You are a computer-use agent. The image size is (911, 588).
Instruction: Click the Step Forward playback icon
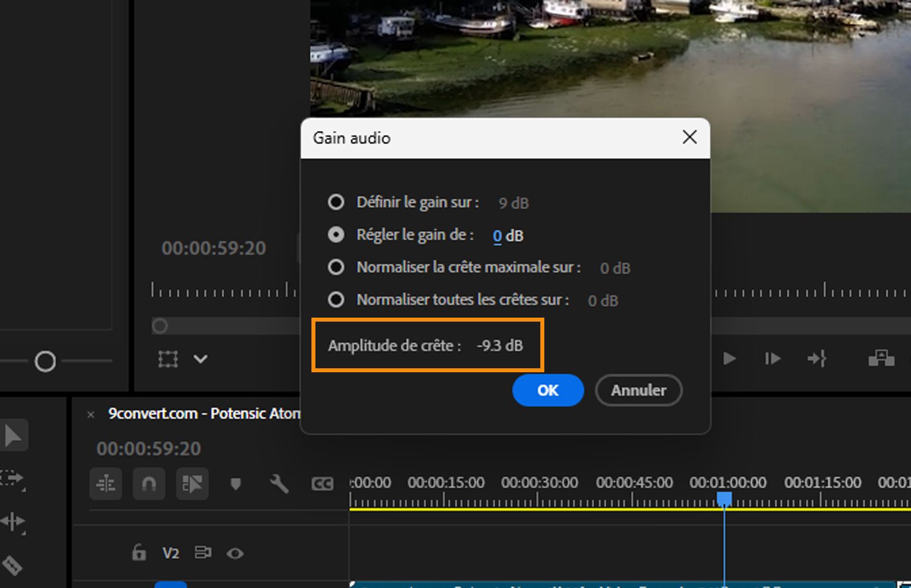pos(772,359)
